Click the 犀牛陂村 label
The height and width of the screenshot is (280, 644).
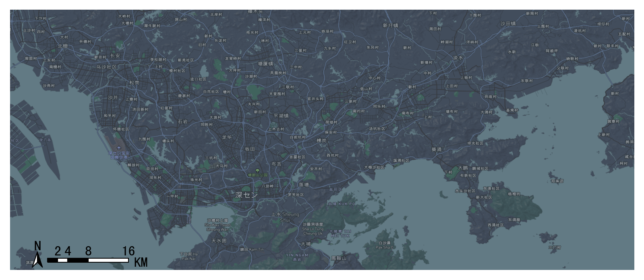click(152, 26)
